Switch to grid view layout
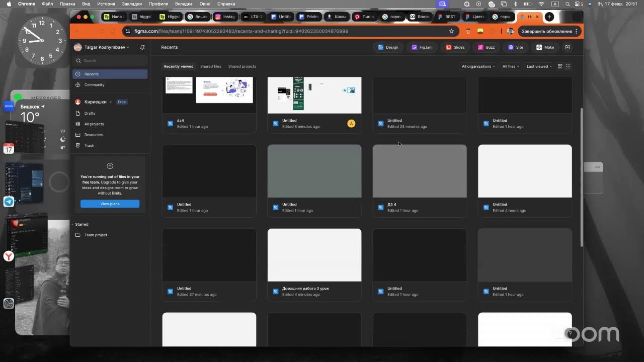Screen dimensions: 644x362 [x=560, y=66]
